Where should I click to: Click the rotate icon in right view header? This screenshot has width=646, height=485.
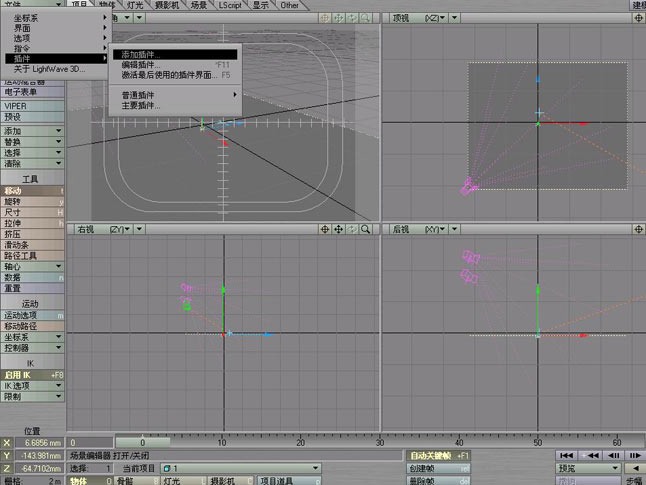point(352,229)
